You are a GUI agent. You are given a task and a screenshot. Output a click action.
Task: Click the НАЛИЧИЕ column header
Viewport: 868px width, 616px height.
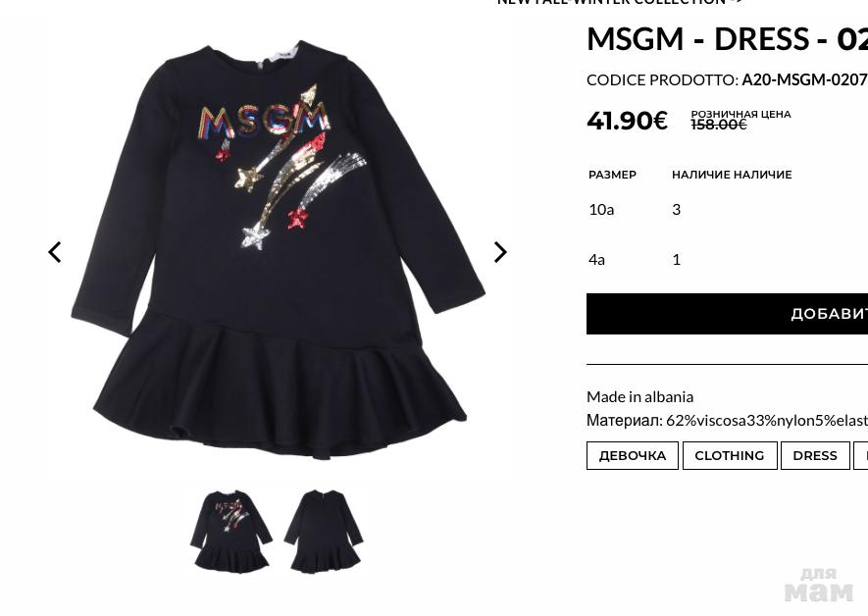click(732, 175)
